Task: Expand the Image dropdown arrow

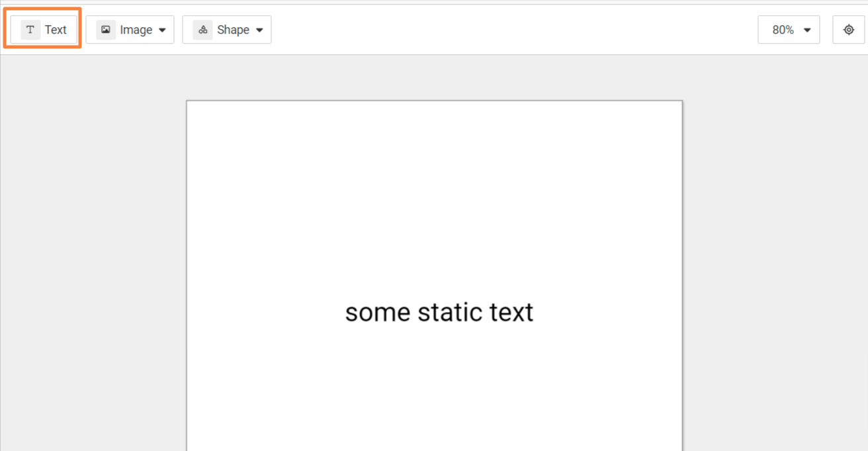Action: (x=162, y=30)
